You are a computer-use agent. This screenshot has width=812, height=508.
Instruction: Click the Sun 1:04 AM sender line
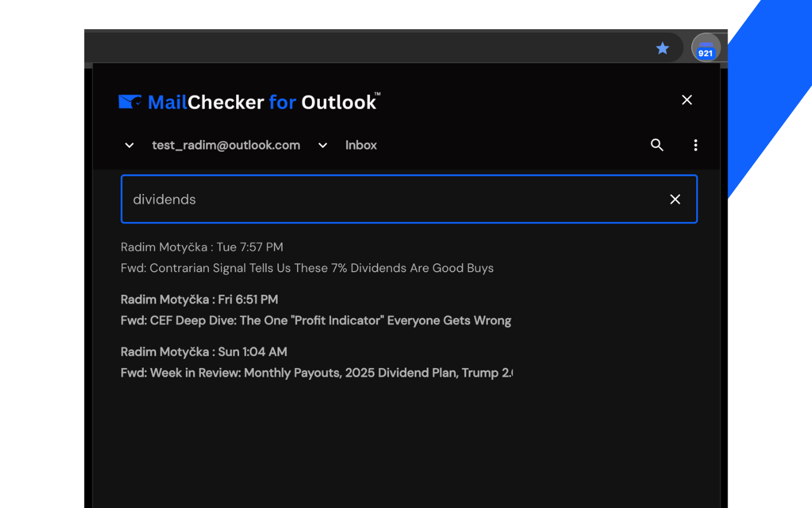click(204, 352)
